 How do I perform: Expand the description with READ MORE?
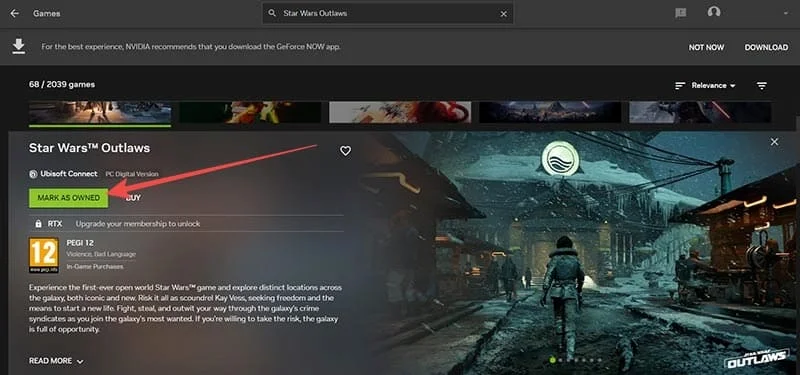pyautogui.click(x=56, y=361)
